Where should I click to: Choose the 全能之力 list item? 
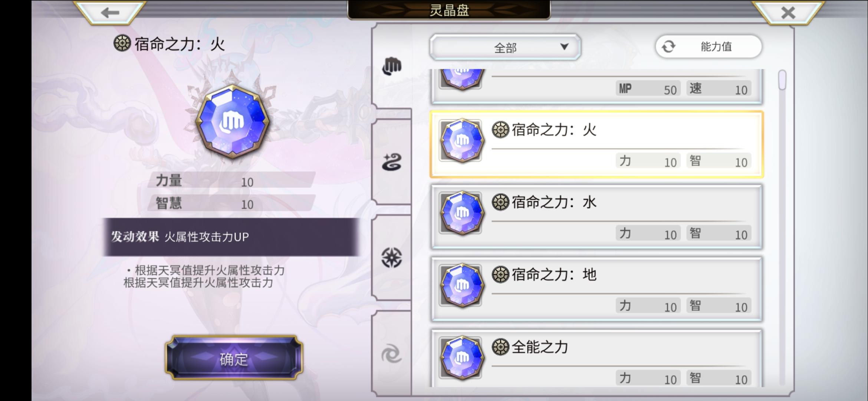pyautogui.click(x=596, y=358)
